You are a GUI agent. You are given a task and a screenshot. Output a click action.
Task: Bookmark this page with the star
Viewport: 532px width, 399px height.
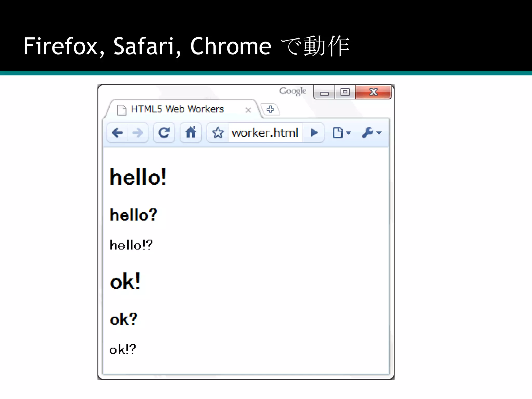218,133
